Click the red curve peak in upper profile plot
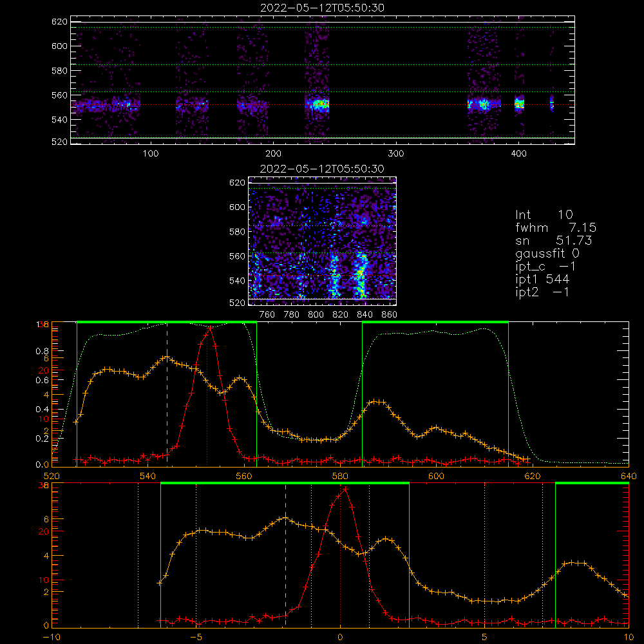Viewport: 644px width, 644px height. (211, 328)
